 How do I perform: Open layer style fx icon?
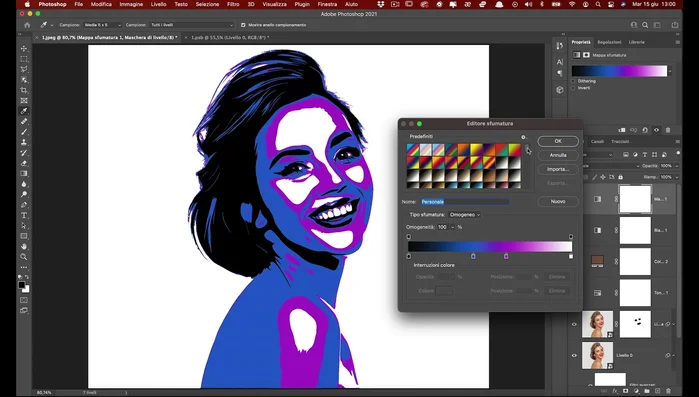tap(615, 391)
